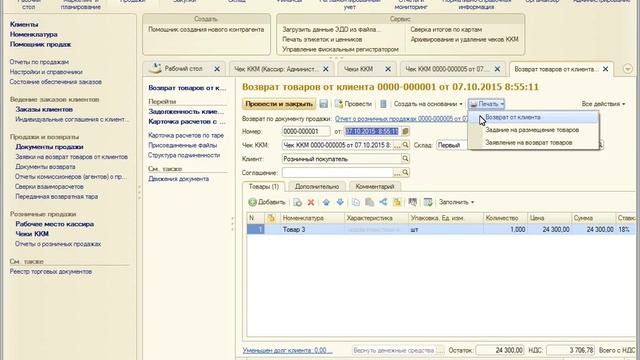
Task: Click the yellow icon after split row
Action: [x=397, y=202]
